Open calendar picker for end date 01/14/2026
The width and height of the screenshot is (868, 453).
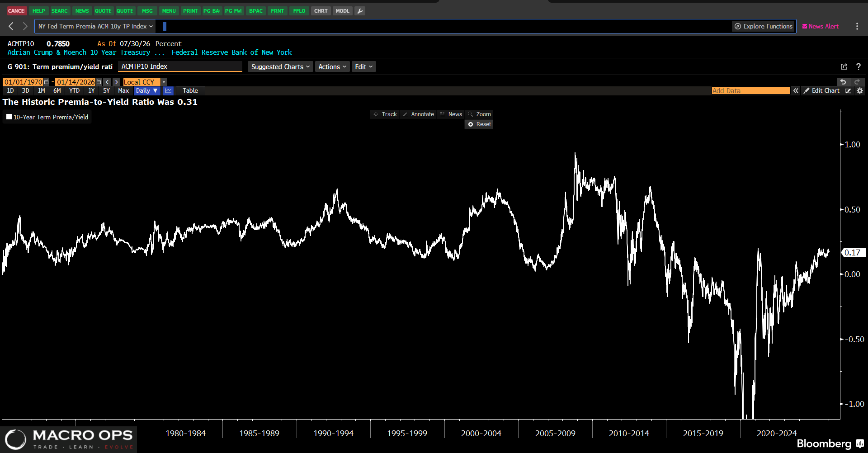point(99,82)
